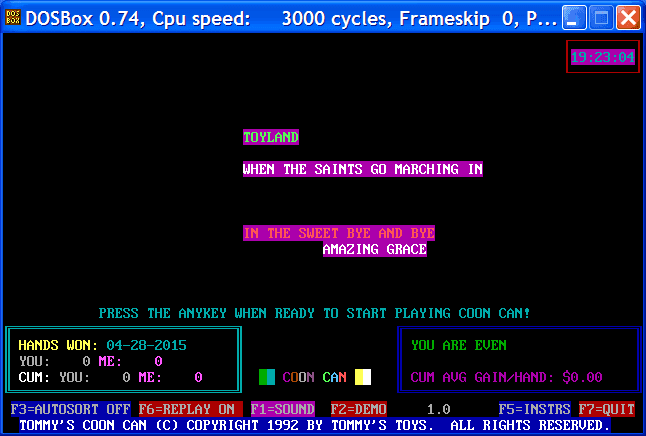Maximize the DOSBox window

[601, 18]
